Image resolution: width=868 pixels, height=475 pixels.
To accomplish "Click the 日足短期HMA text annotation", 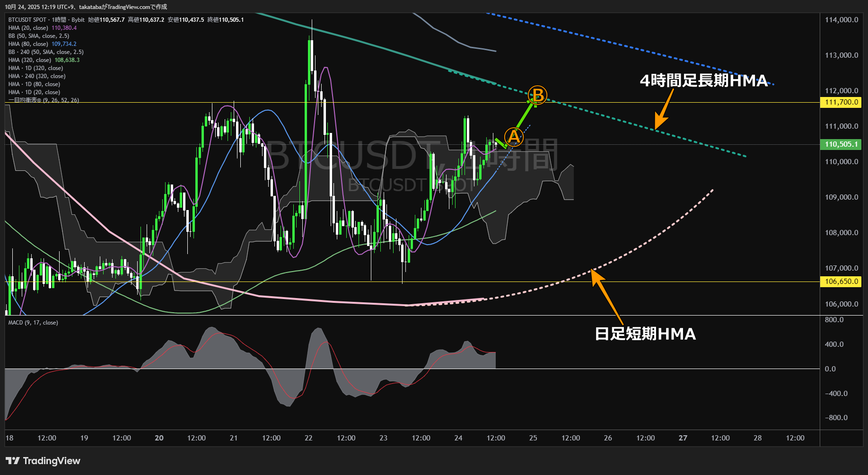I will pos(645,334).
